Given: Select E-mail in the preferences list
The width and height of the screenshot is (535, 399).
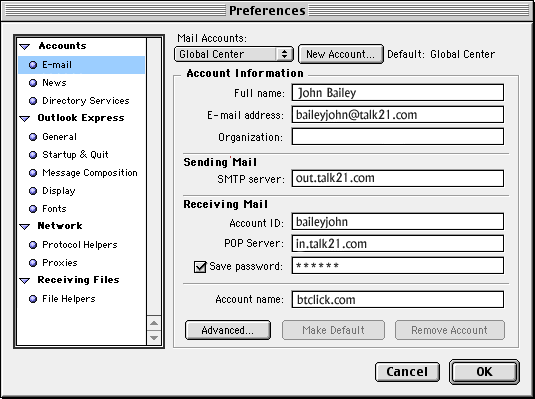Looking at the screenshot, I should pos(82,65).
